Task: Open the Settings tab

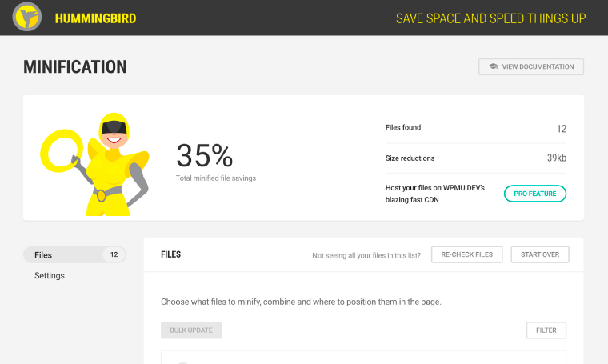Action: click(50, 276)
